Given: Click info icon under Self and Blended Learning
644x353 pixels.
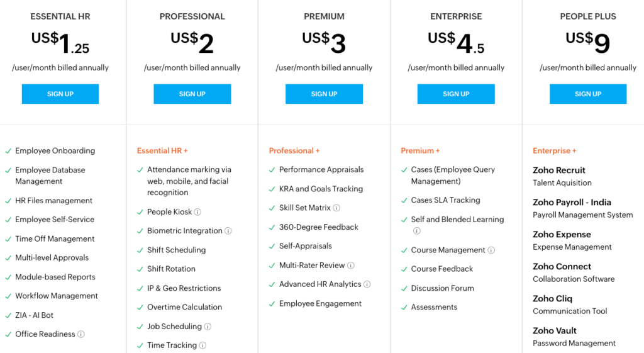Looking at the screenshot, I should point(416,231).
